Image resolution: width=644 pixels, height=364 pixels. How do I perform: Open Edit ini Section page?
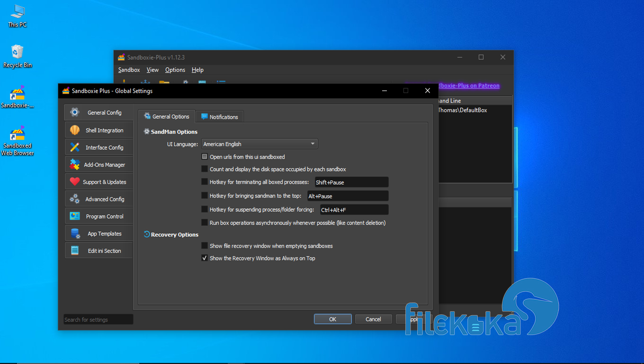point(98,251)
